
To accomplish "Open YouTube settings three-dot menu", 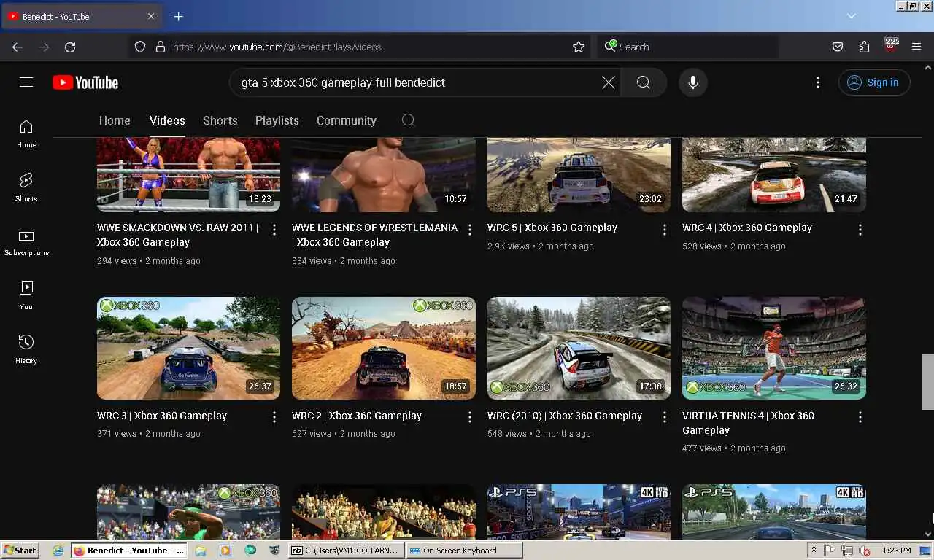I will tap(818, 82).
